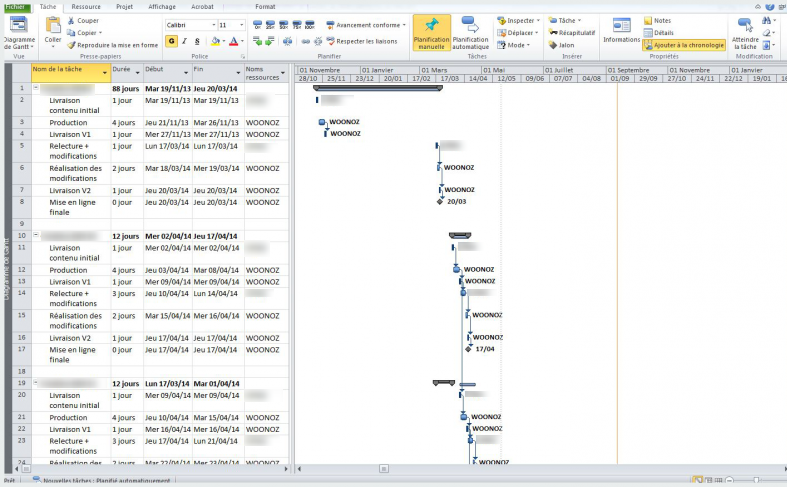Screen dimensions: 787x490
Task: Toggle Planification manuelle mode
Action: (x=431, y=33)
